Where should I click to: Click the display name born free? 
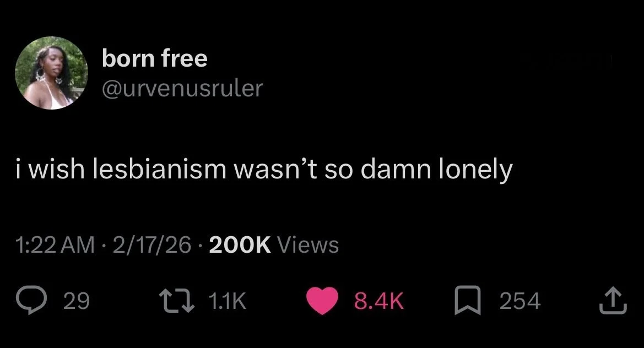(154, 58)
